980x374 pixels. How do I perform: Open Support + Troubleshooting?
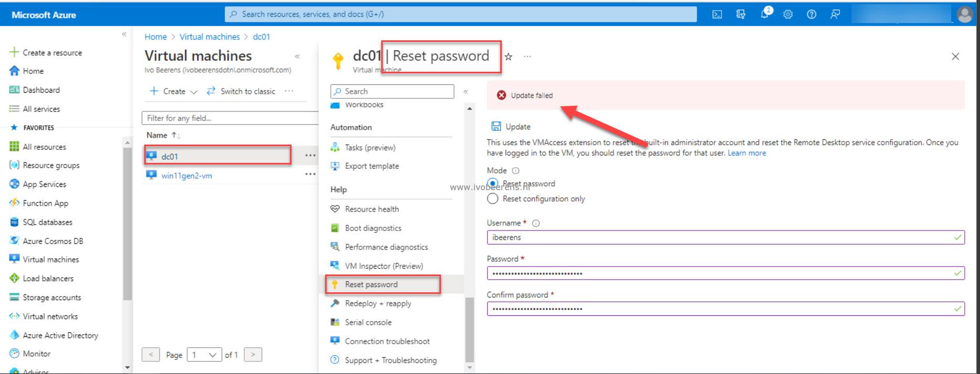click(391, 360)
